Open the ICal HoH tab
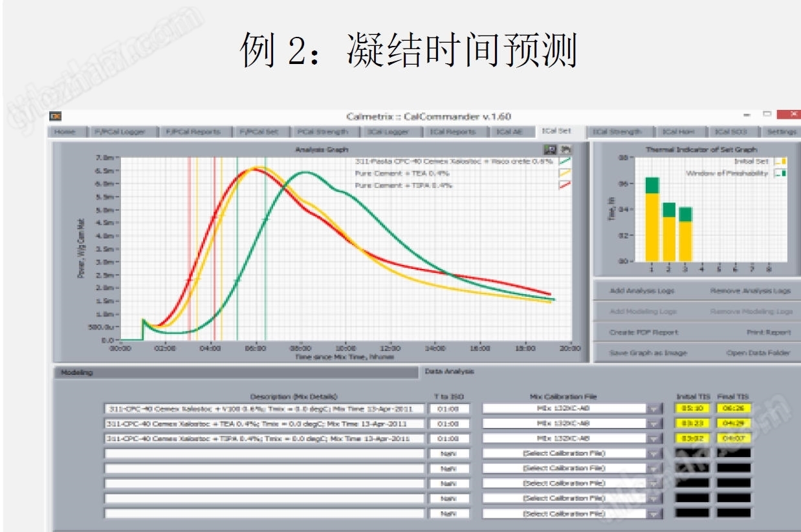 click(679, 132)
